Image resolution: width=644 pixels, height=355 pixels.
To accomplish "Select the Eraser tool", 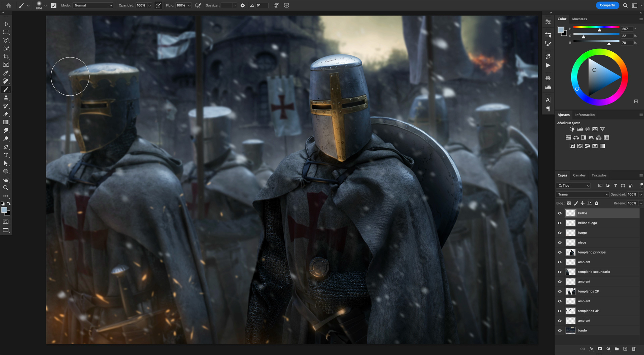I will (x=6, y=114).
